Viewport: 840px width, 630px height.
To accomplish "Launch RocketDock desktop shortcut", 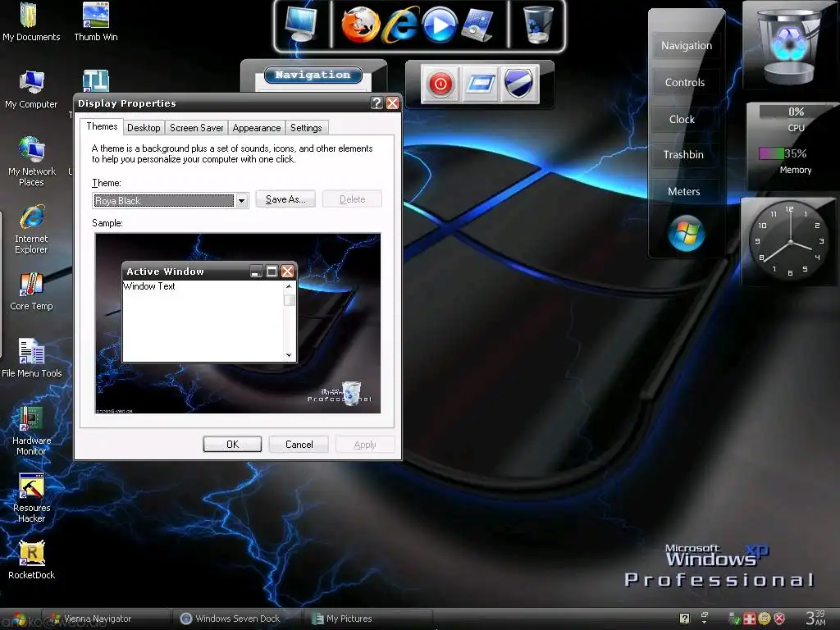I will 32,559.
